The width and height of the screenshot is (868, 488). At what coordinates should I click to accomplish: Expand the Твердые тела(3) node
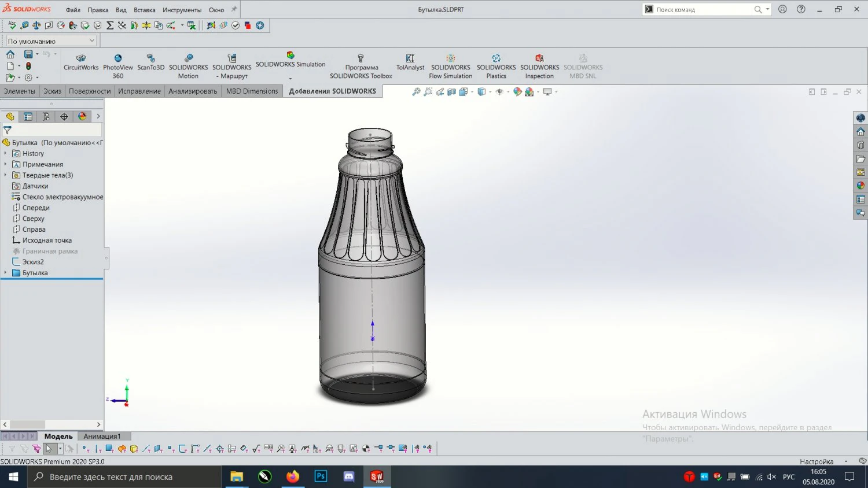5,175
